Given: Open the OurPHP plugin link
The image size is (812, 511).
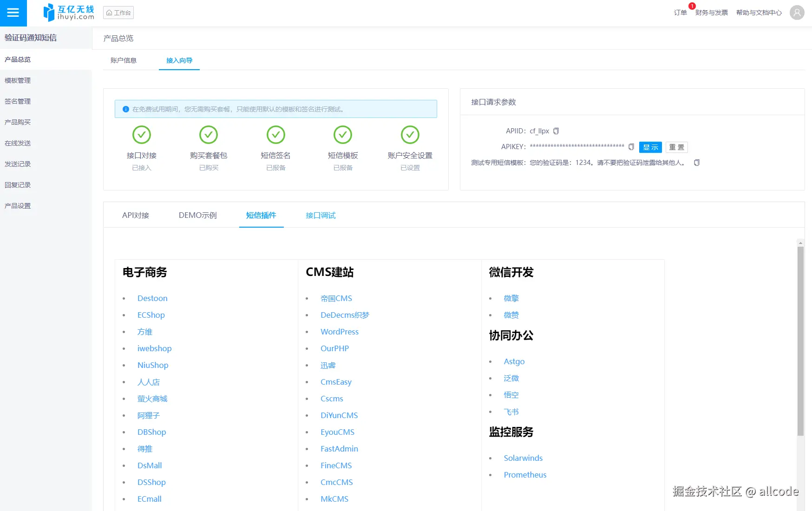Looking at the screenshot, I should point(334,348).
